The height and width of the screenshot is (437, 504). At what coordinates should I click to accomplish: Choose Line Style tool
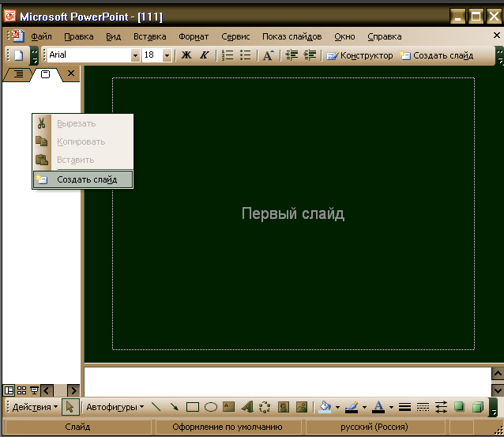click(404, 407)
